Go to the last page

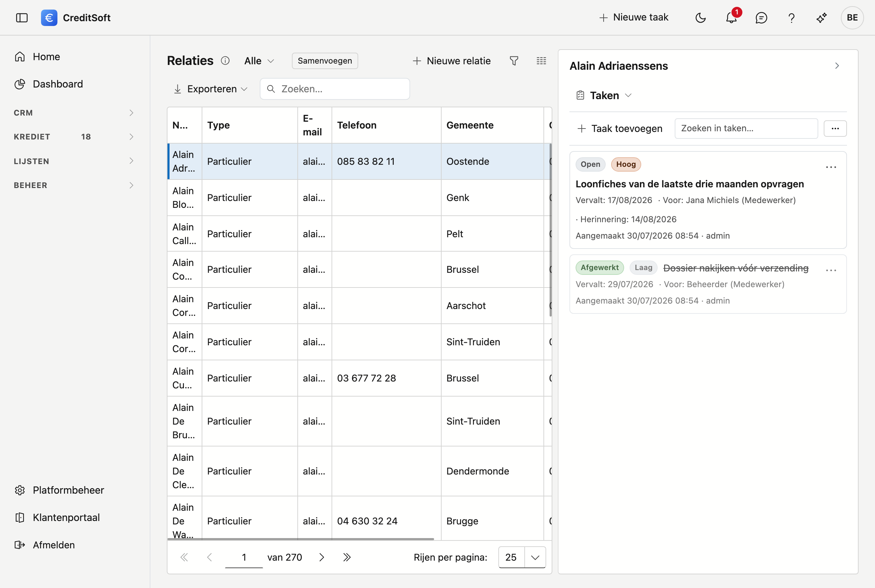click(x=347, y=558)
